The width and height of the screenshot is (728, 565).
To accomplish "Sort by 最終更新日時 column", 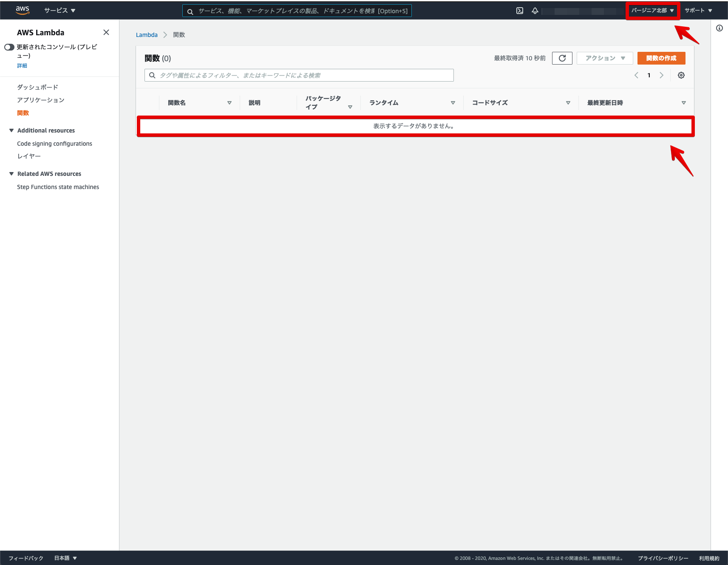I will pos(684,103).
